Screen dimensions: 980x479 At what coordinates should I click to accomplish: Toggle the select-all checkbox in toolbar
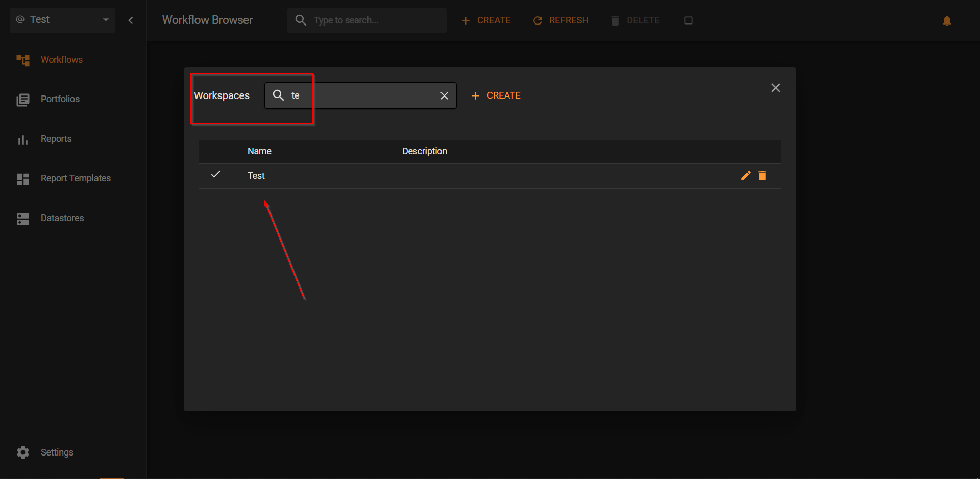[689, 20]
